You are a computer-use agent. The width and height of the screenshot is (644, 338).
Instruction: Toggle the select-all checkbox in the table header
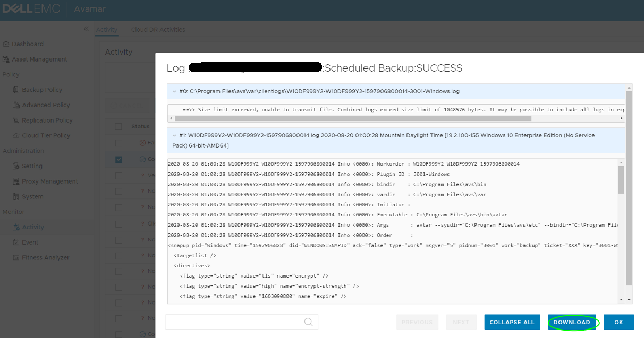point(118,127)
